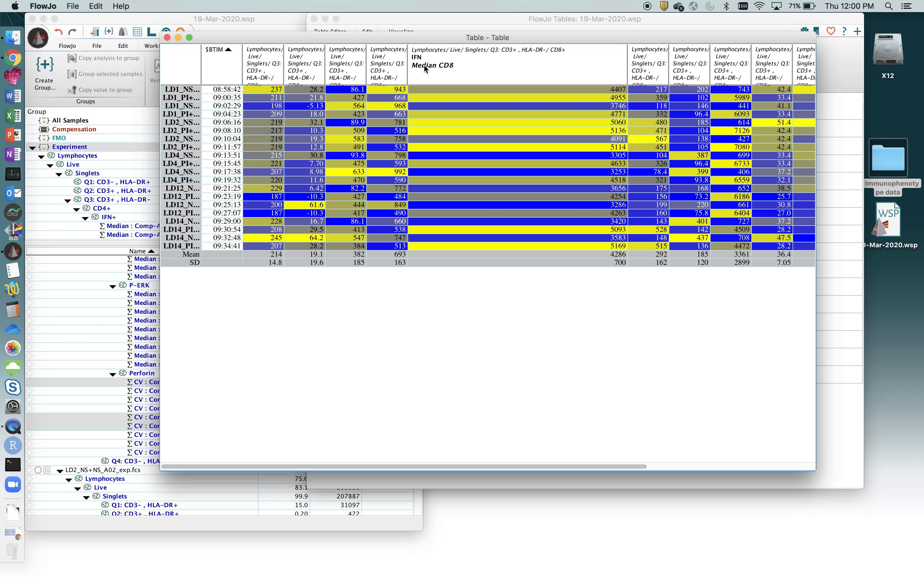Screen dimensions: 924x577
Task: Toggle the circle beside LD2_NS+NS_A02_exp.fcs
Action: (x=38, y=470)
